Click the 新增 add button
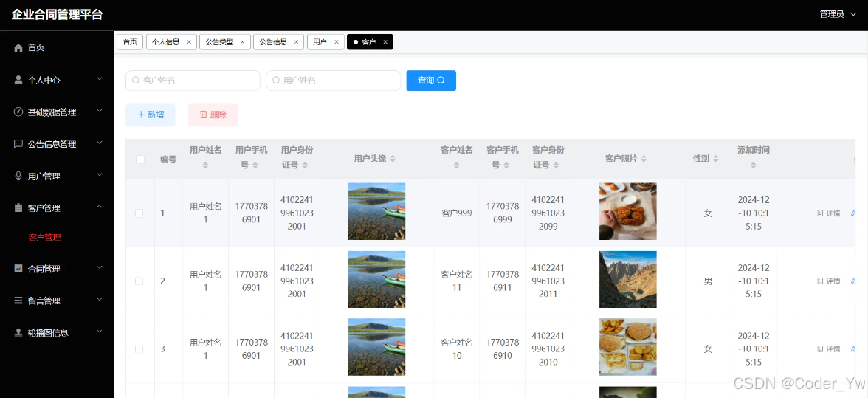Screen dimensions: 868x398 [x=151, y=114]
